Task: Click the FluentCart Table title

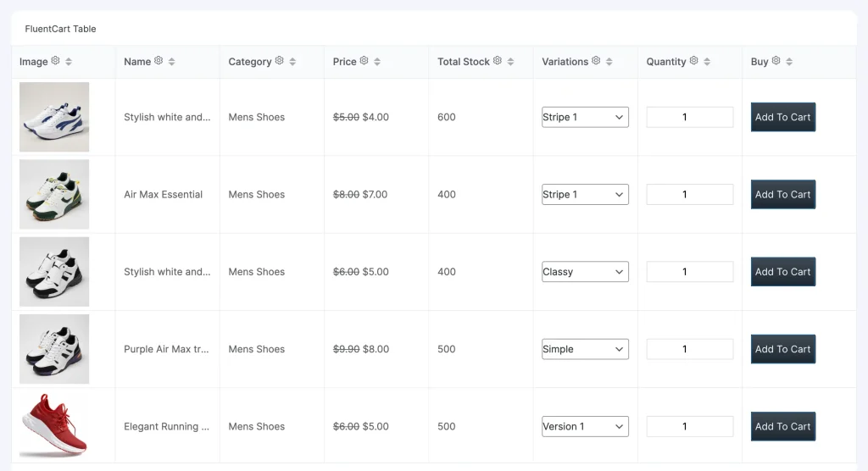Action: tap(60, 29)
